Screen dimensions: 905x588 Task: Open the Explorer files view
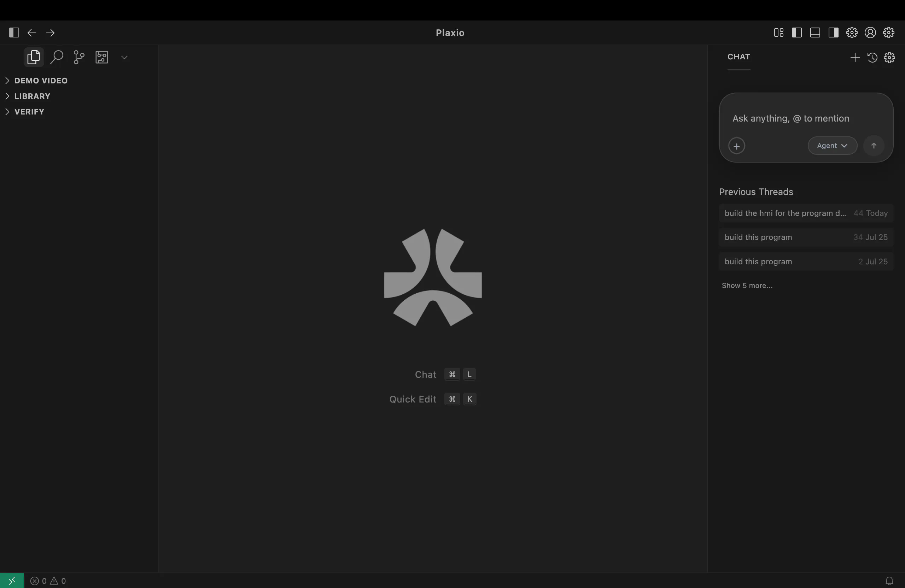[x=34, y=57]
